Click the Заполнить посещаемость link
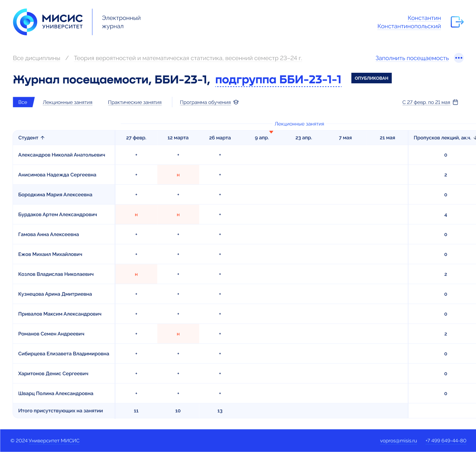The image size is (476, 452). click(x=412, y=58)
